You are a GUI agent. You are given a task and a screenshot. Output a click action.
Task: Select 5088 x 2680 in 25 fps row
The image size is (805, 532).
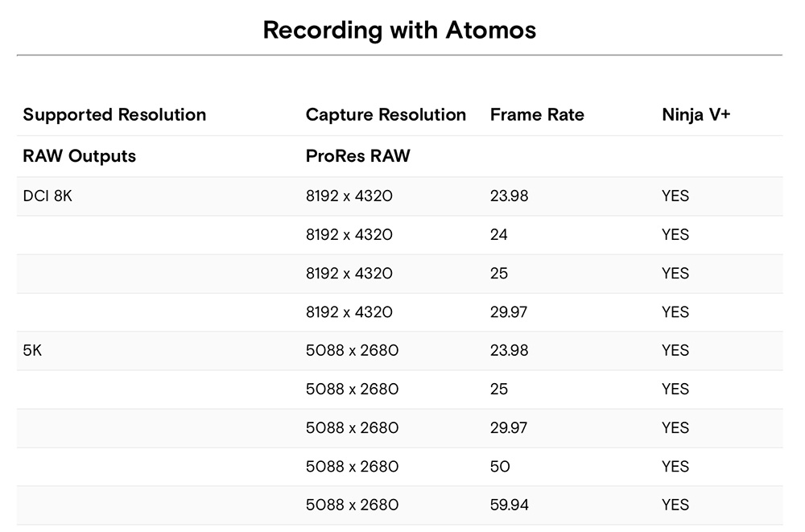(x=353, y=390)
